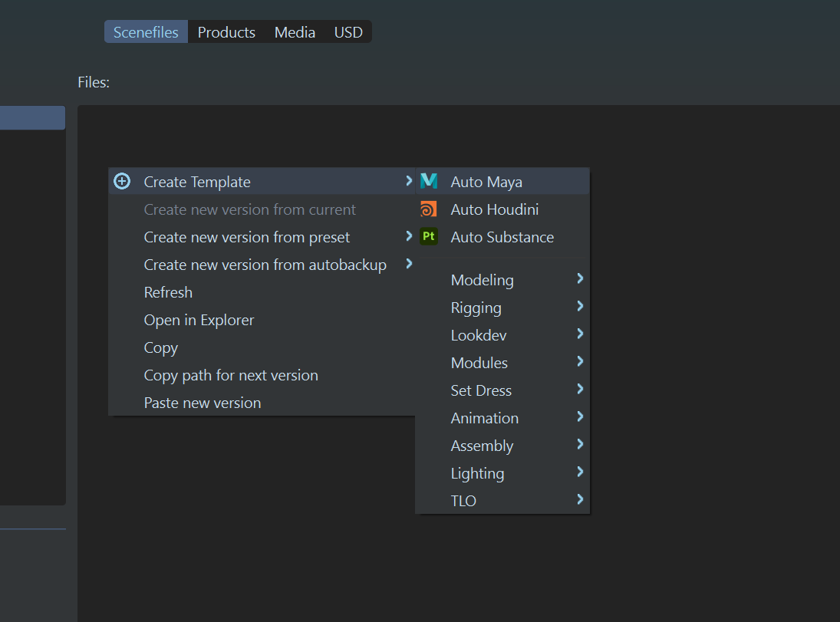The image size is (840, 622).
Task: Expand the Lookdev submenu arrow
Action: 580,334
